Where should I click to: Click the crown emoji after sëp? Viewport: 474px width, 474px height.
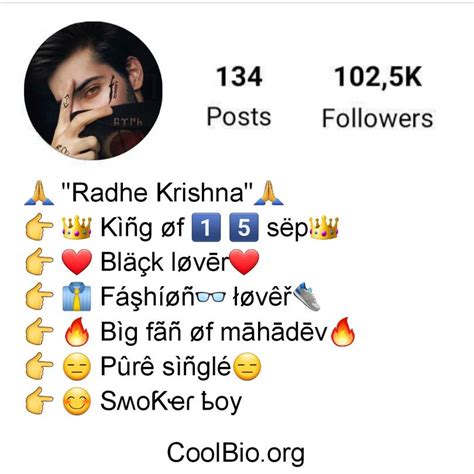(324, 227)
